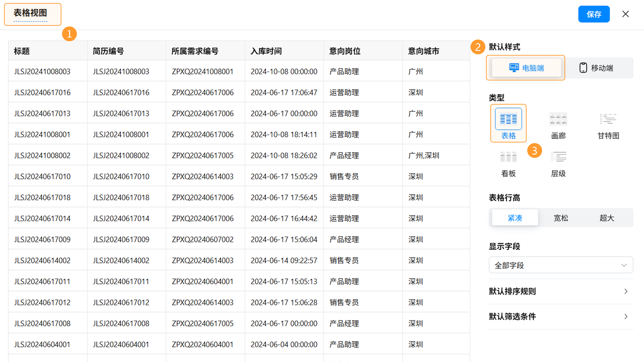The height and width of the screenshot is (362, 644).
Task: Click row JLSJ20241008003 title cell
Action: coord(42,71)
